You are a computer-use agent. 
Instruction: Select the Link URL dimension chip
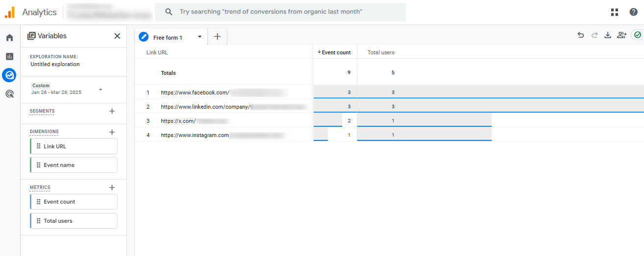coord(74,146)
